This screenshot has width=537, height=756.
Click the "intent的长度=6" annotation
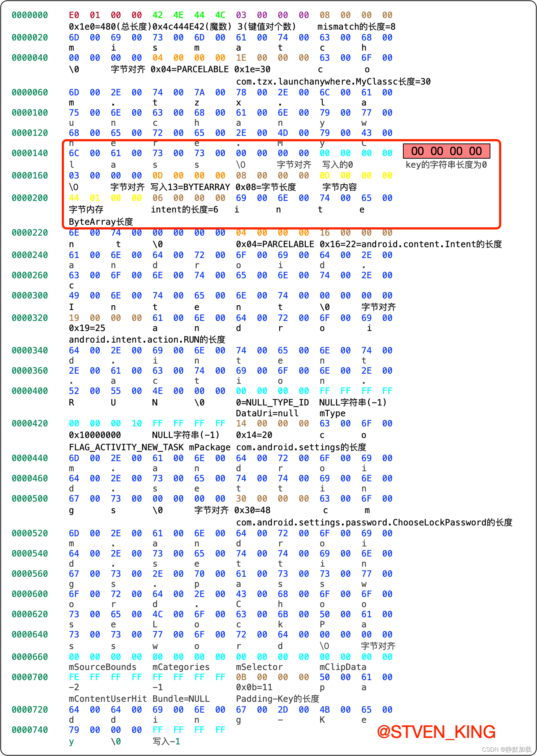(184, 209)
